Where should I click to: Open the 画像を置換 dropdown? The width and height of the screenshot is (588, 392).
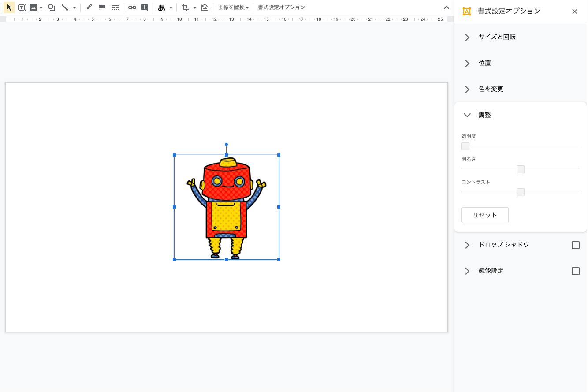coord(233,7)
